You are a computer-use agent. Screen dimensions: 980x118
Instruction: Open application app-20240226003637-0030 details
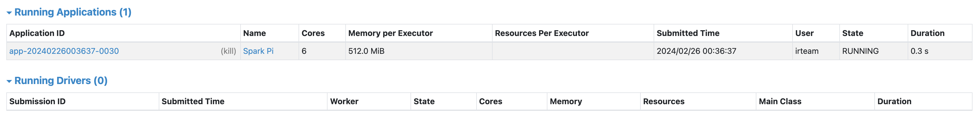click(x=64, y=51)
